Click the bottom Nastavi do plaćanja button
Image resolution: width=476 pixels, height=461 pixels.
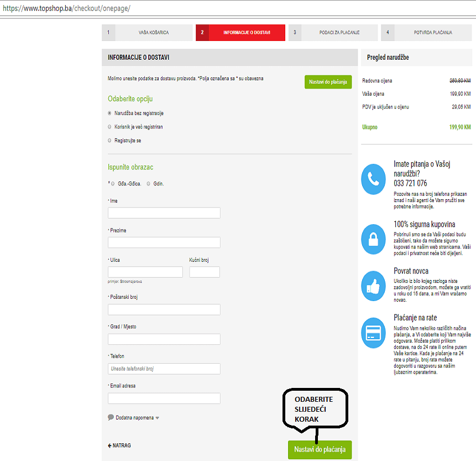click(320, 449)
